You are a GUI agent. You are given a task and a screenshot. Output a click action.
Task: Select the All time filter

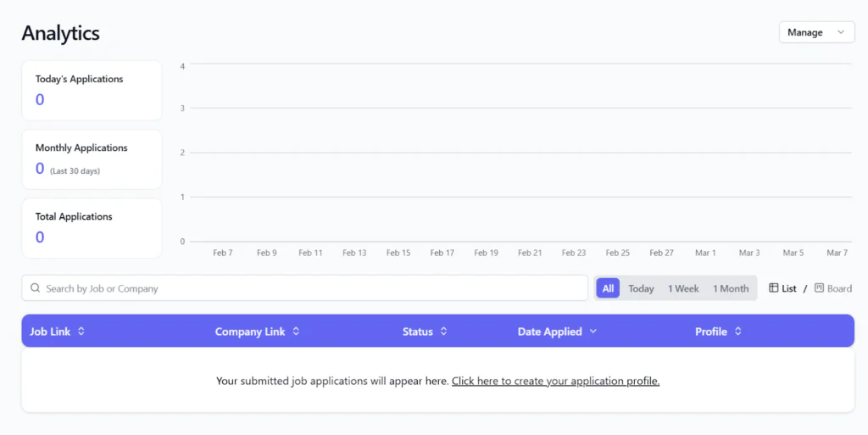[x=608, y=288]
